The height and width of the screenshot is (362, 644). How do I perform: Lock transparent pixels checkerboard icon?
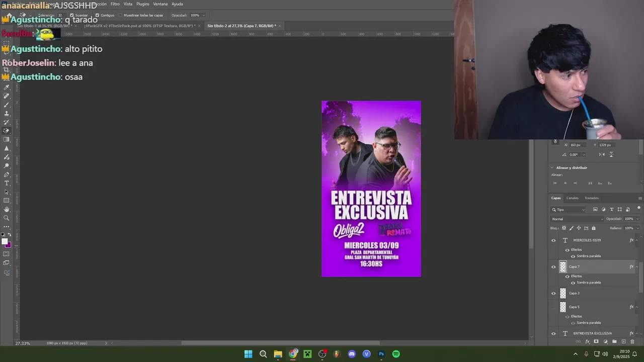click(563, 228)
